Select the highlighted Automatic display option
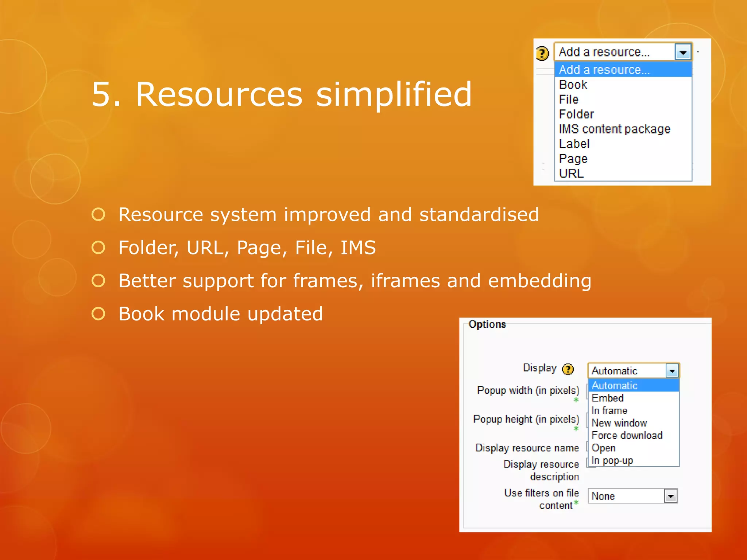 [x=634, y=385]
